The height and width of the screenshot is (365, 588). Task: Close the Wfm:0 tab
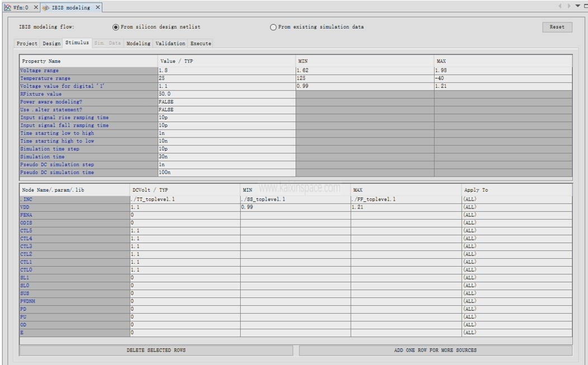[36, 7]
